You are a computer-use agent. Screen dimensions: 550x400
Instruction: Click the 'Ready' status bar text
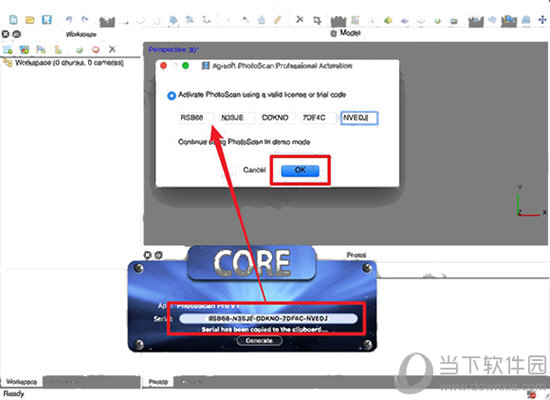pos(14,394)
